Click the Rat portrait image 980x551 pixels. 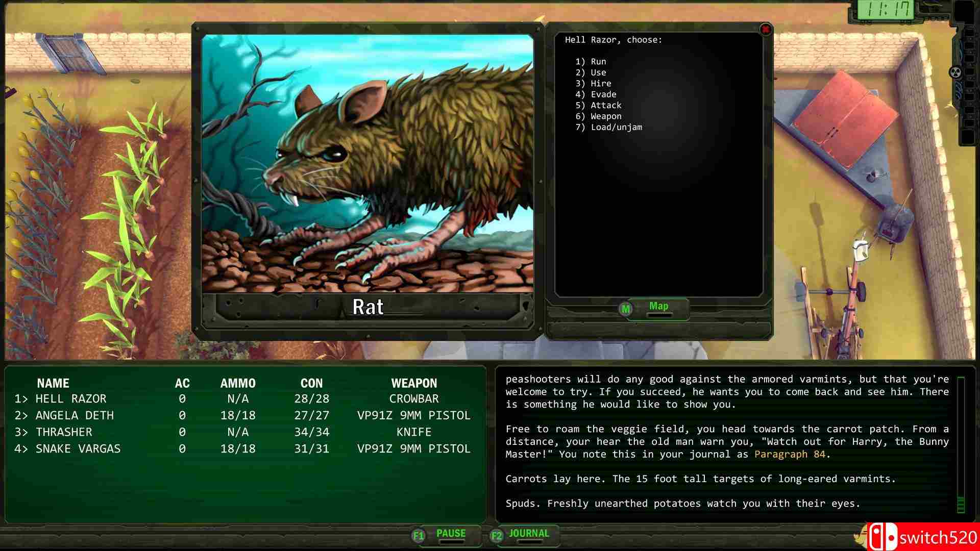[x=367, y=163]
